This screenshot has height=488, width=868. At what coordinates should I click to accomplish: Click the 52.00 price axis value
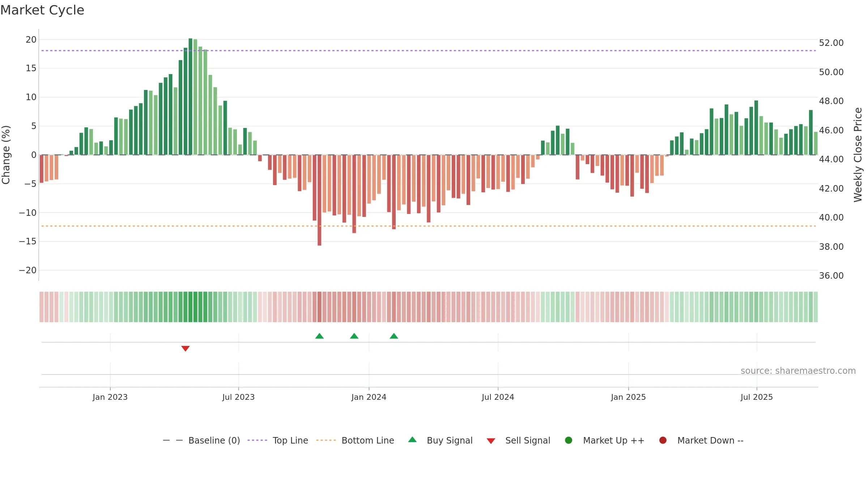[831, 43]
